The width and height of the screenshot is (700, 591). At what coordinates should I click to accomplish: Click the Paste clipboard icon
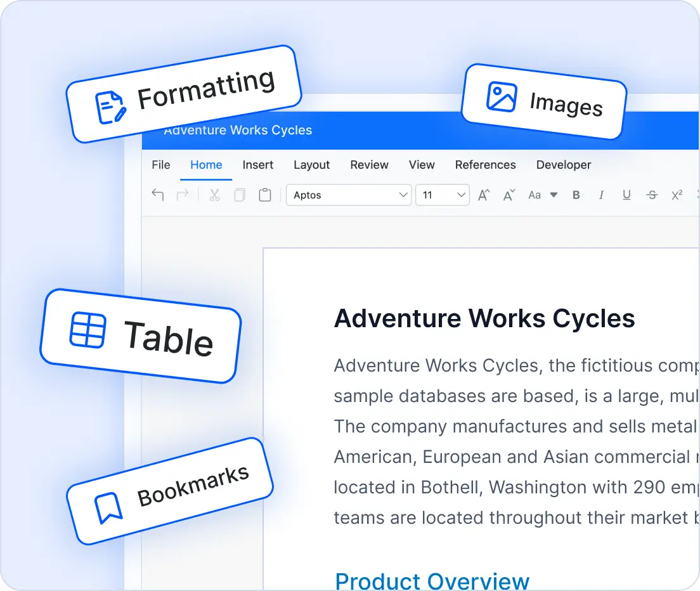click(265, 195)
